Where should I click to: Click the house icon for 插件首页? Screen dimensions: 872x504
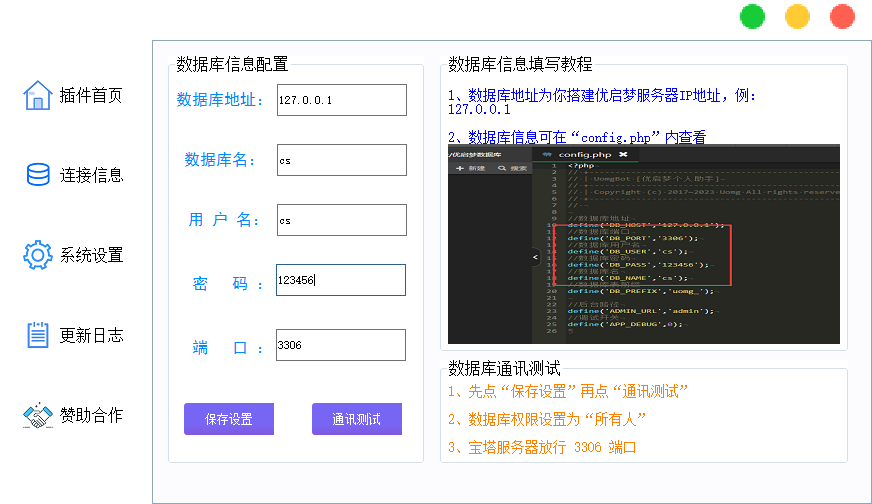[37, 95]
